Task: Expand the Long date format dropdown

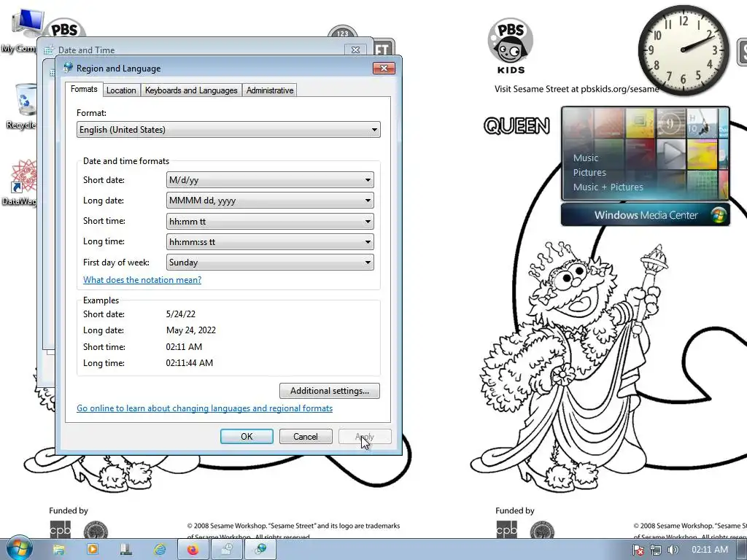Action: click(x=270, y=201)
